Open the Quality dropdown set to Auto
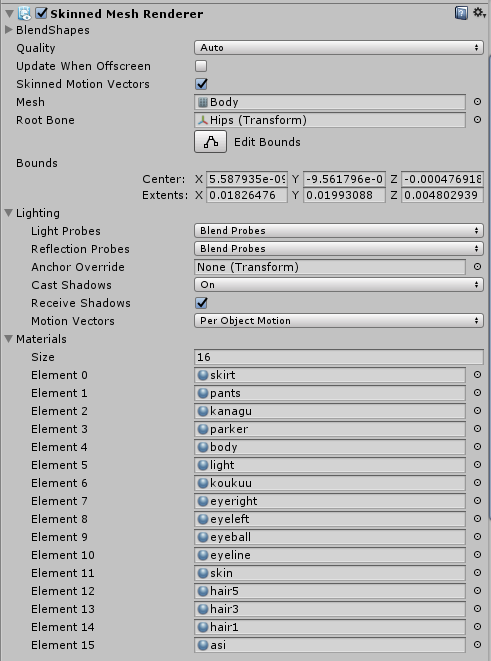Viewport: 491px width, 661px height. [339, 48]
